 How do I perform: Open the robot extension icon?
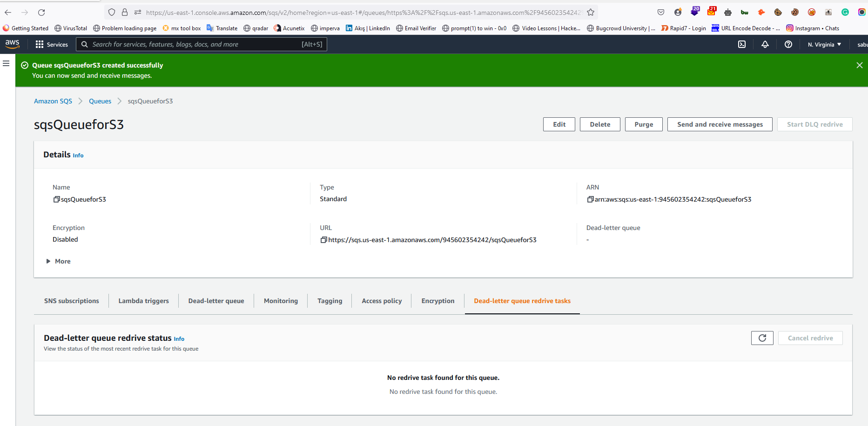pyautogui.click(x=728, y=13)
